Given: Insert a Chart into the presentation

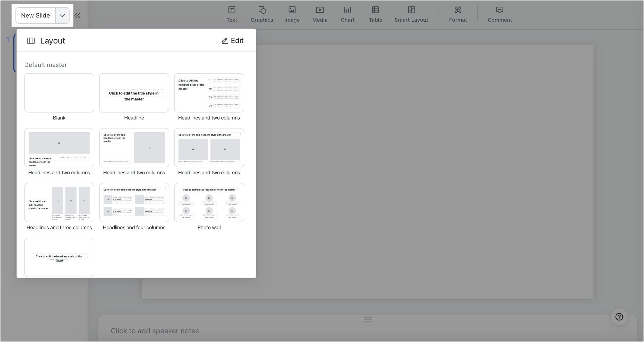Looking at the screenshot, I should [x=347, y=14].
